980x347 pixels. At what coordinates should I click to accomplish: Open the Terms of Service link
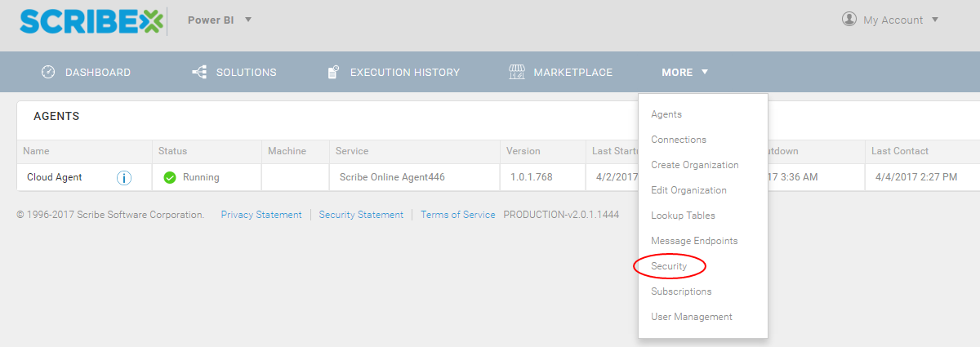coord(457,215)
